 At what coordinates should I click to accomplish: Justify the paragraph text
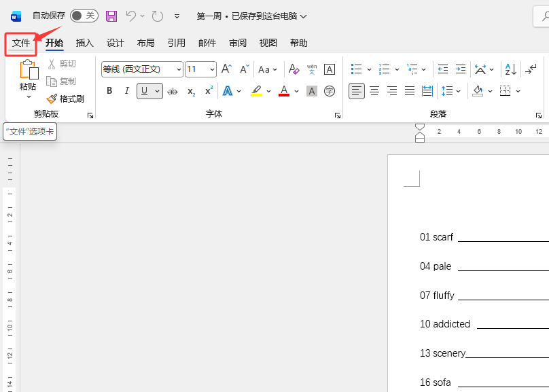click(409, 91)
